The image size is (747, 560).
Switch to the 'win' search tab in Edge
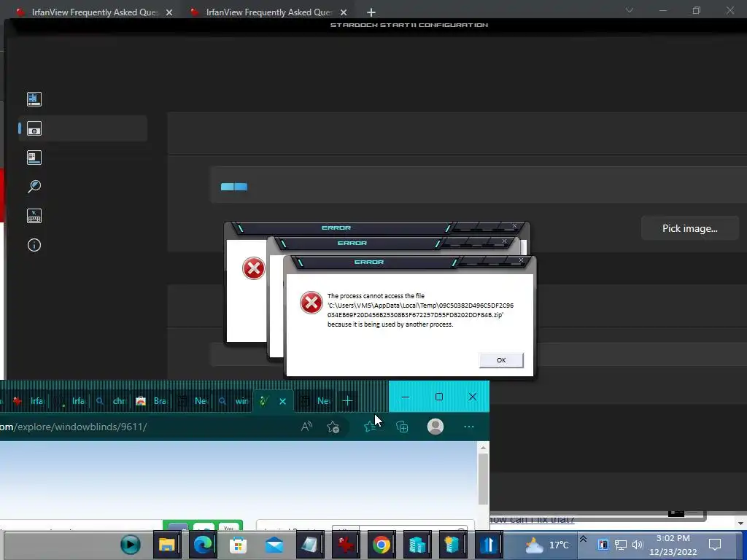pyautogui.click(x=233, y=401)
